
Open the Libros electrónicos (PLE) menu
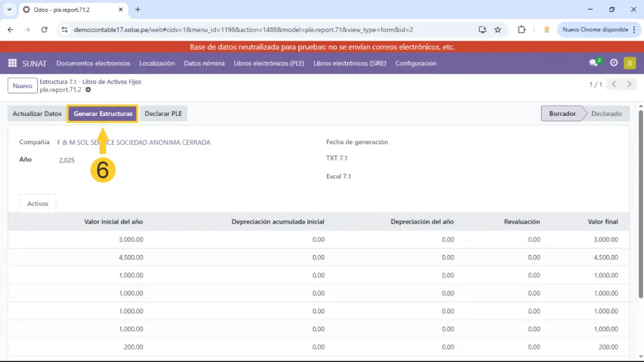[269, 63]
